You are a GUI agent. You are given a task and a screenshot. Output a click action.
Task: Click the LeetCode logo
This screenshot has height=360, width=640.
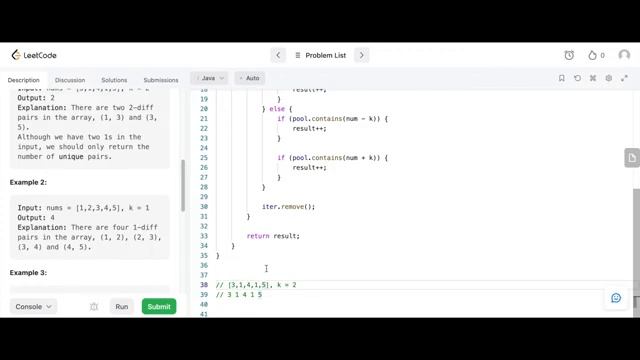pyautogui.click(x=34, y=55)
